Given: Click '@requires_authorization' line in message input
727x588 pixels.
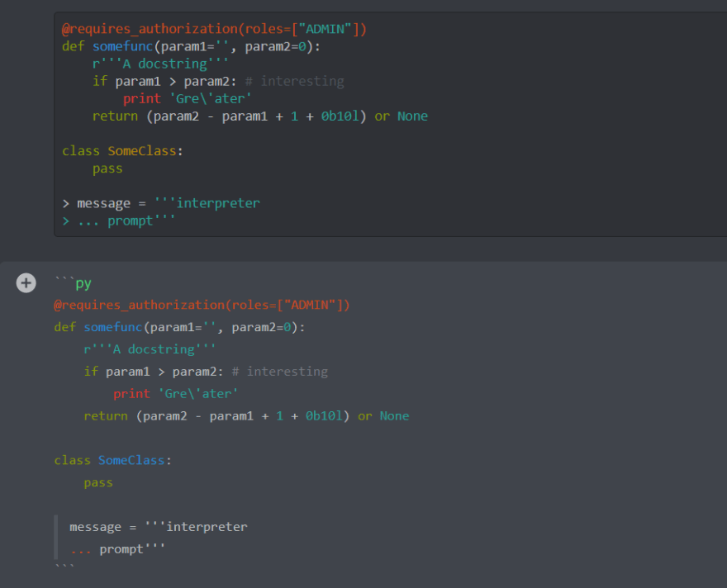Looking at the screenshot, I should [202, 305].
